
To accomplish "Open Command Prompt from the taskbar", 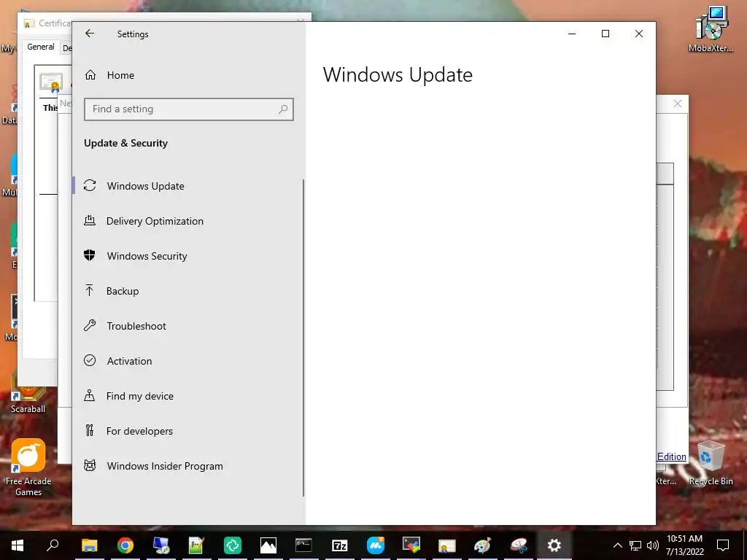I will pyautogui.click(x=303, y=545).
